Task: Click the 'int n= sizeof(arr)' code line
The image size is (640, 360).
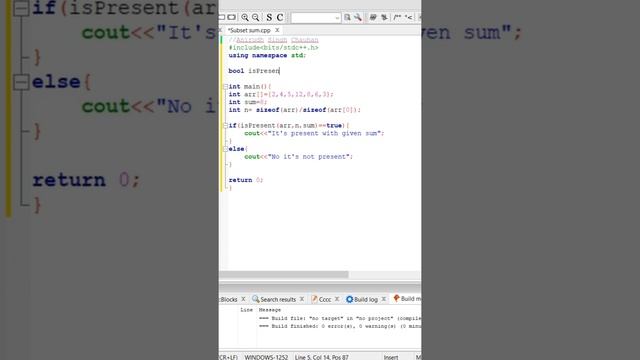Action: pos(294,110)
